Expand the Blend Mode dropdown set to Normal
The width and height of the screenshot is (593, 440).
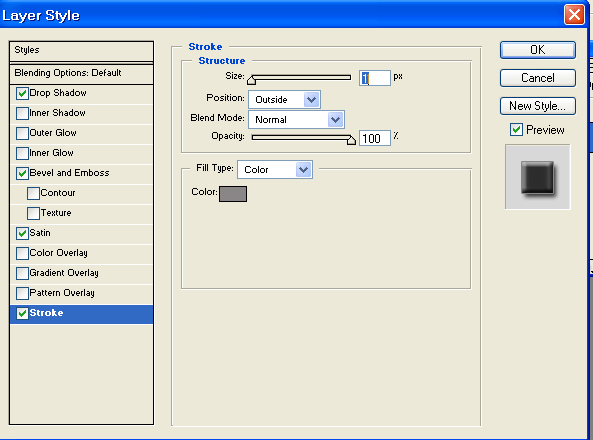[296, 120]
